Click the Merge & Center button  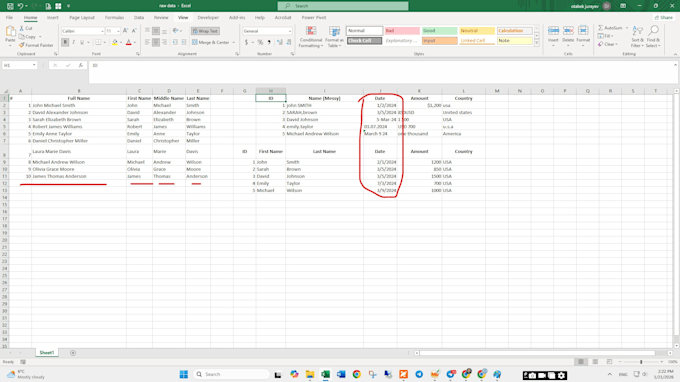coord(211,42)
